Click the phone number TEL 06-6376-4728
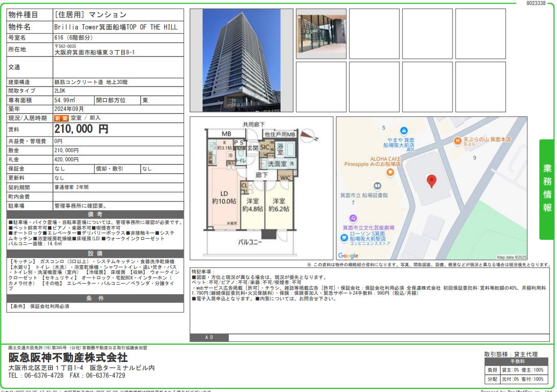 click(36, 376)
